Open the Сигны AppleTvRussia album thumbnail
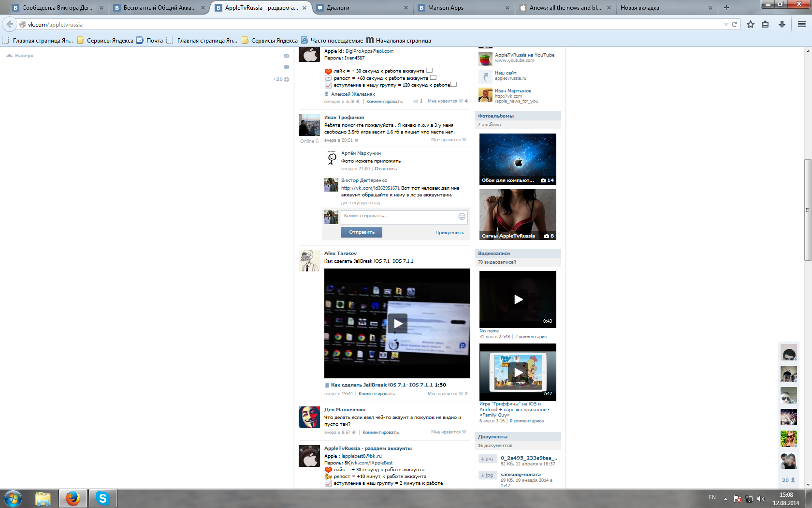Image resolution: width=812 pixels, height=508 pixels. 518,214
